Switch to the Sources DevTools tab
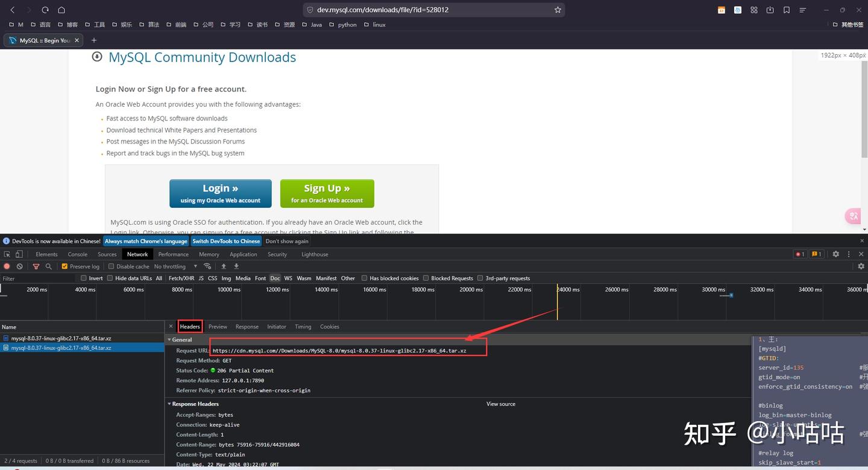 107,254
